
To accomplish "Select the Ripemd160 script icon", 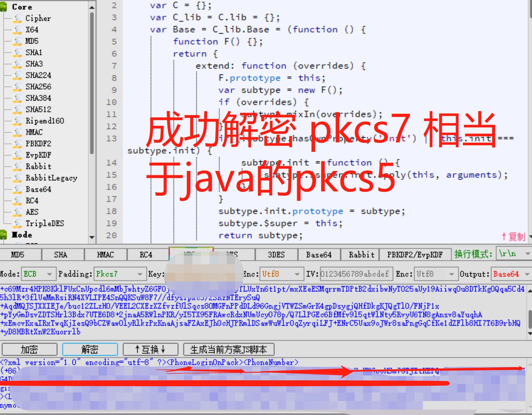I will point(17,120).
